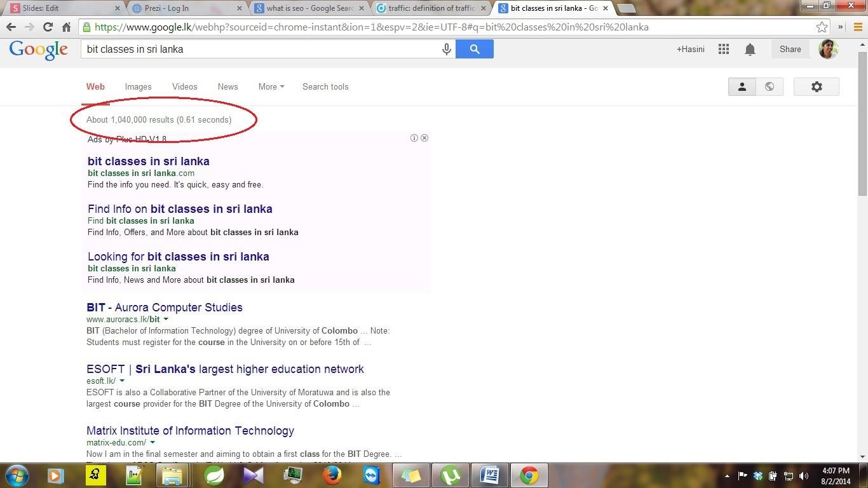Open new browser tab
This screenshot has height=488, width=868.
click(x=627, y=8)
